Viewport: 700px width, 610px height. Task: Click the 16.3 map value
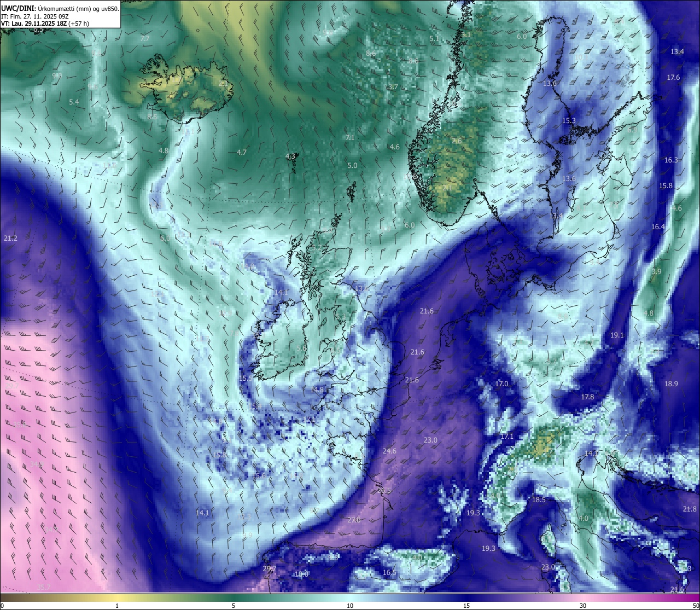click(x=671, y=160)
